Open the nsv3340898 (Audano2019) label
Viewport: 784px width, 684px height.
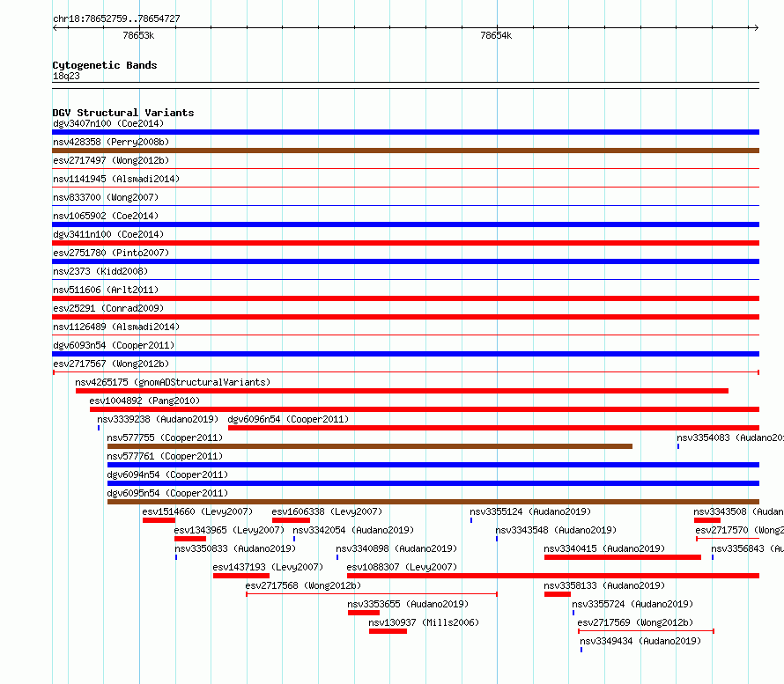pyautogui.click(x=396, y=548)
